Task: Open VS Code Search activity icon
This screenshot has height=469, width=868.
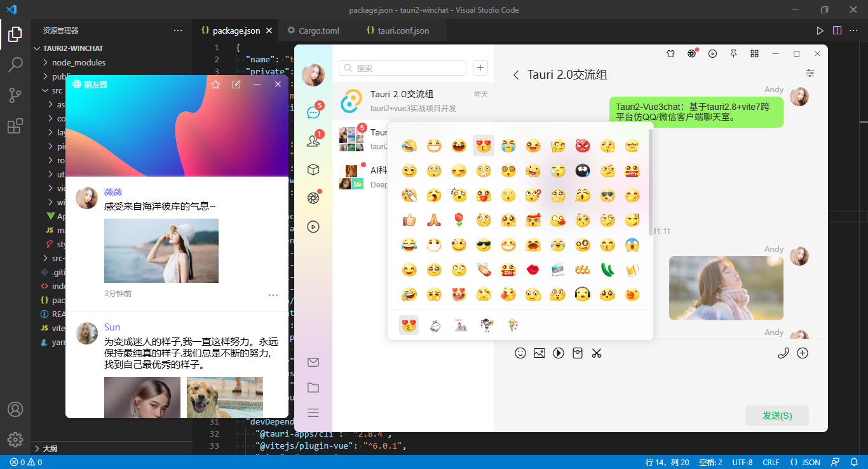Action: [15, 65]
